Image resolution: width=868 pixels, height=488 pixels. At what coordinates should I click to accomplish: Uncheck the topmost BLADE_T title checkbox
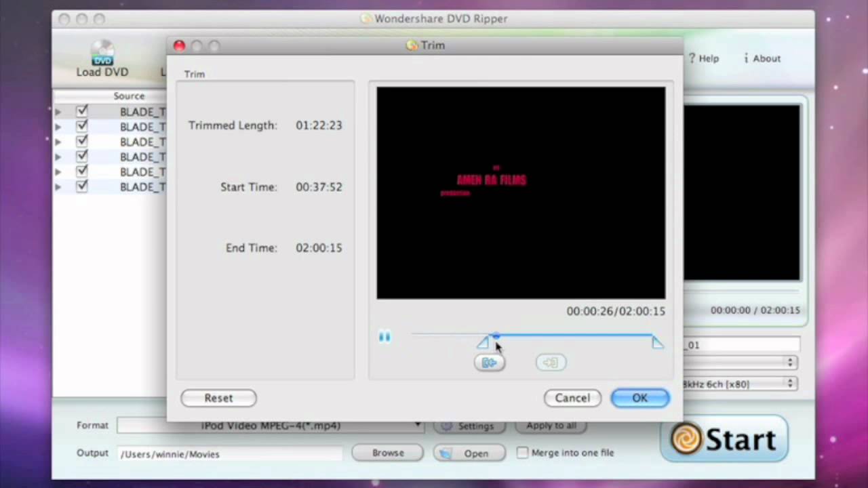tap(82, 111)
